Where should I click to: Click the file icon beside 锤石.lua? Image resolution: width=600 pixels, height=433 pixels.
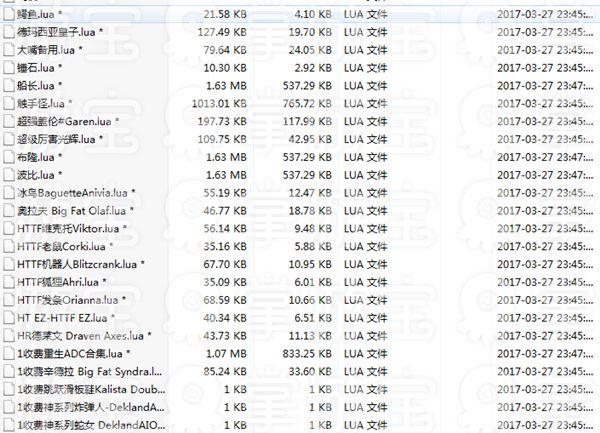[x=8, y=68]
